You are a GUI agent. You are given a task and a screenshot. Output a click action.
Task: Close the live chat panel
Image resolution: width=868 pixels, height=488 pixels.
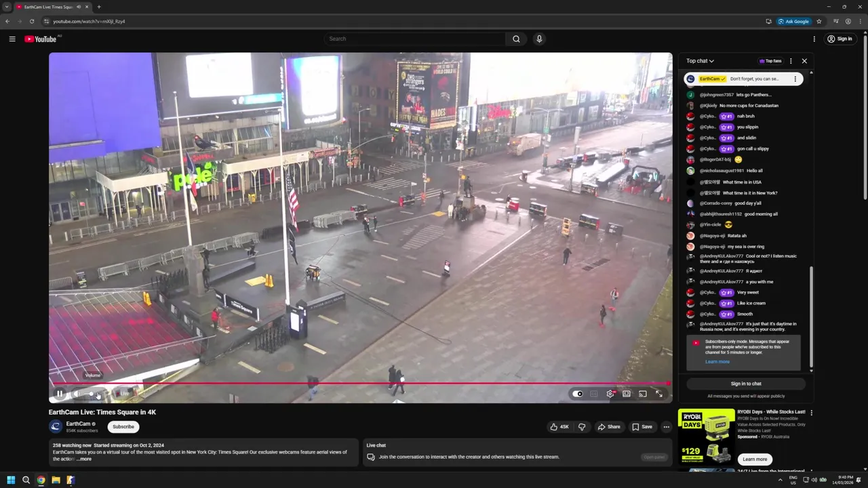click(804, 61)
